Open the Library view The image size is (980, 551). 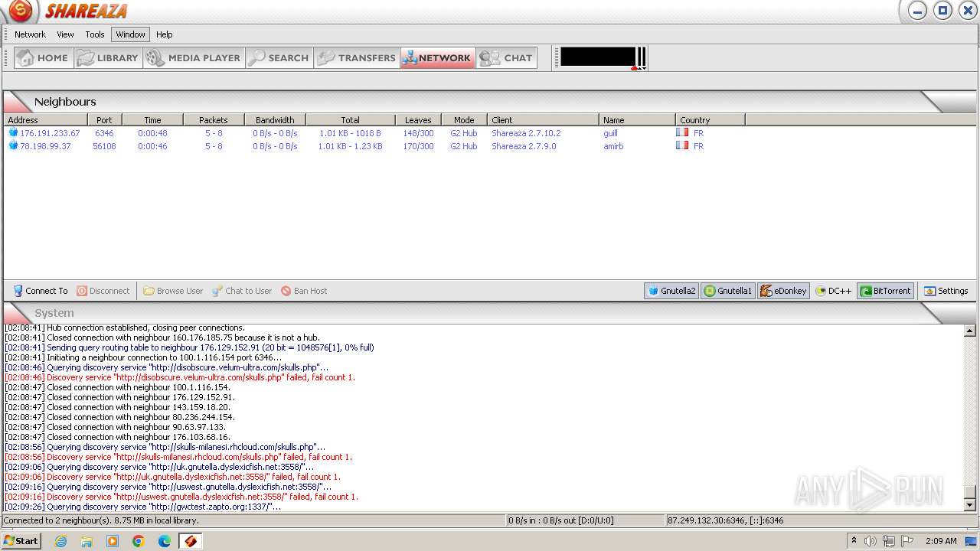[x=109, y=58]
